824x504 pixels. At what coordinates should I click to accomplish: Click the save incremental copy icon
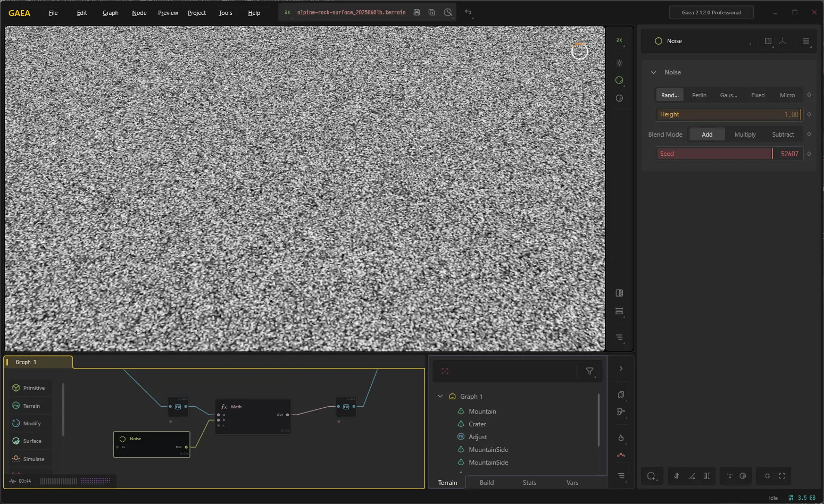coord(432,12)
